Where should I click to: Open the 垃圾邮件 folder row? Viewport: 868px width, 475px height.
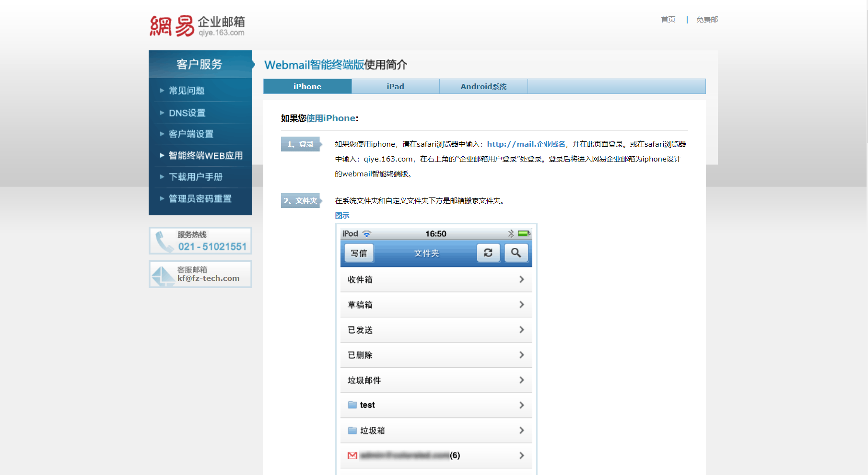coord(436,380)
